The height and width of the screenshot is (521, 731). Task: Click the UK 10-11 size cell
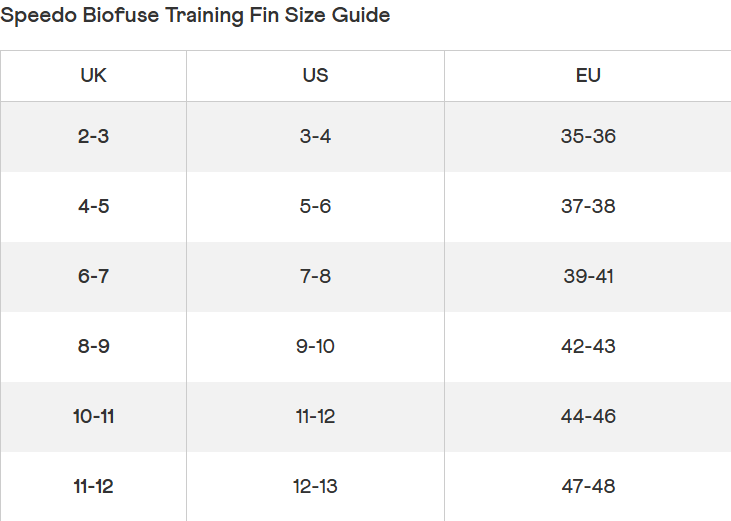click(x=93, y=416)
